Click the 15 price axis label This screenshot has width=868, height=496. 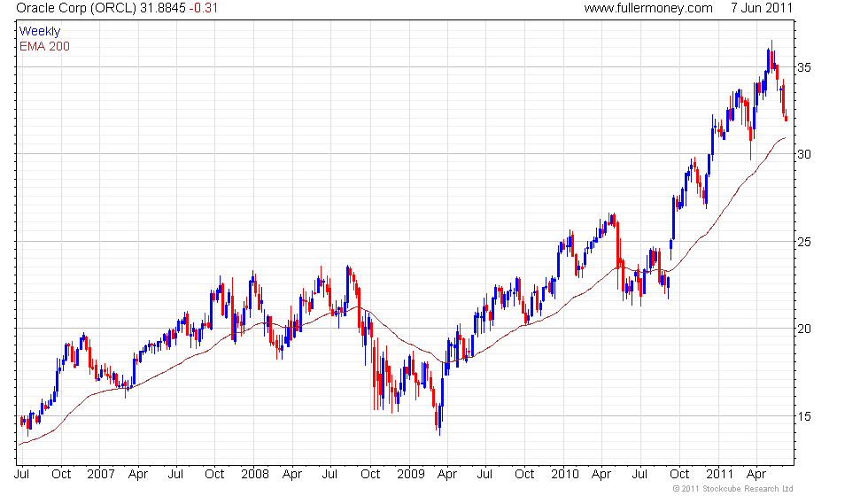coord(804,416)
